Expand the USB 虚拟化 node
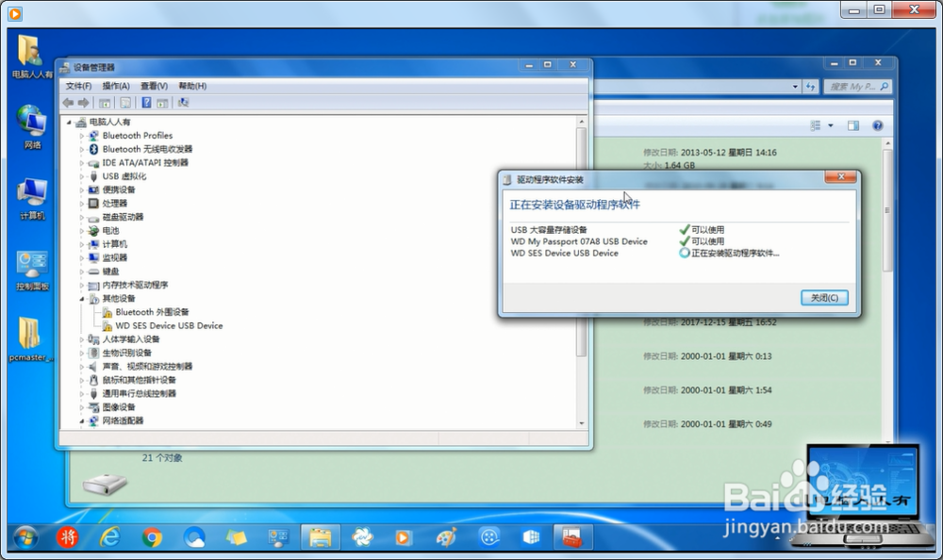Image resolution: width=943 pixels, height=560 pixels. (82, 176)
